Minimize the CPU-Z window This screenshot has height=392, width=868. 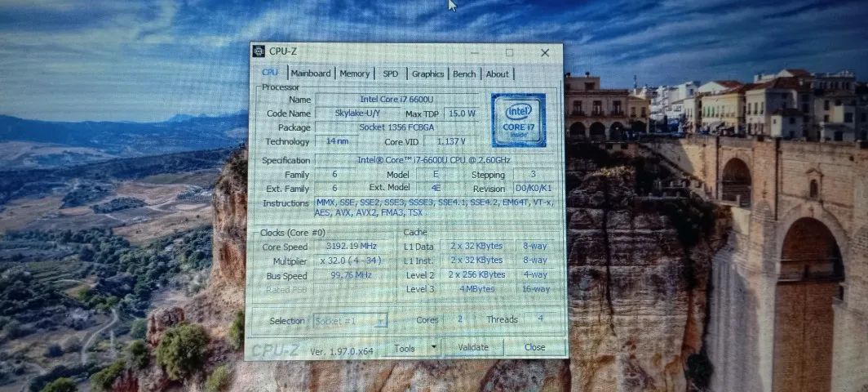474,52
